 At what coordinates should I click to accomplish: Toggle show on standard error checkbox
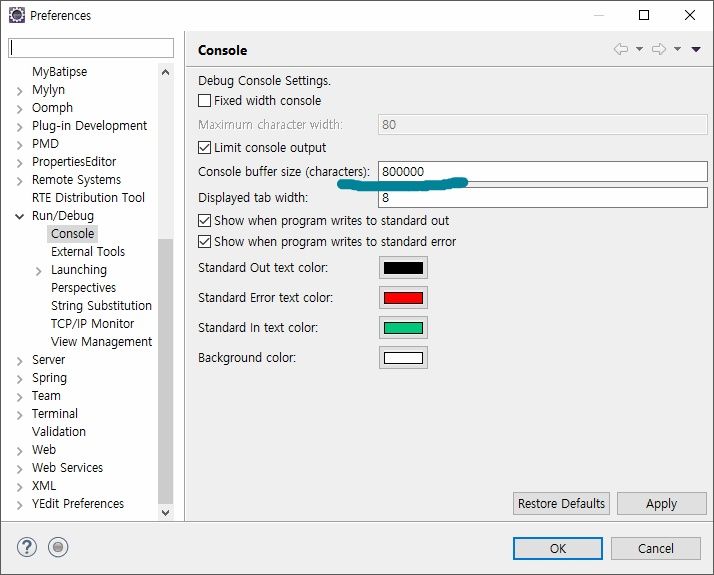point(204,241)
